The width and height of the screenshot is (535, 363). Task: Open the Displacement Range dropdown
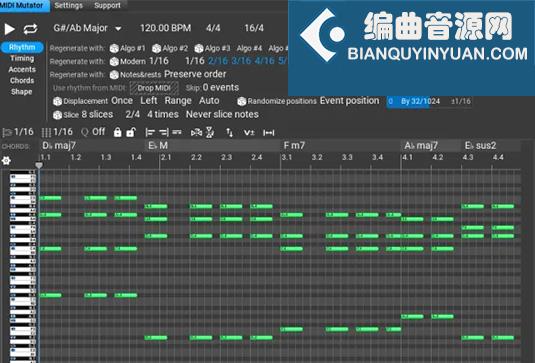pyautogui.click(x=178, y=101)
